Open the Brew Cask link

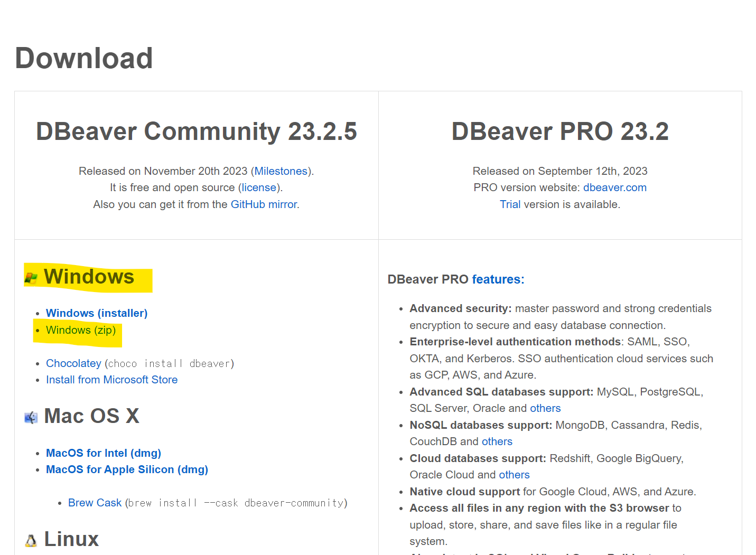pos(95,503)
